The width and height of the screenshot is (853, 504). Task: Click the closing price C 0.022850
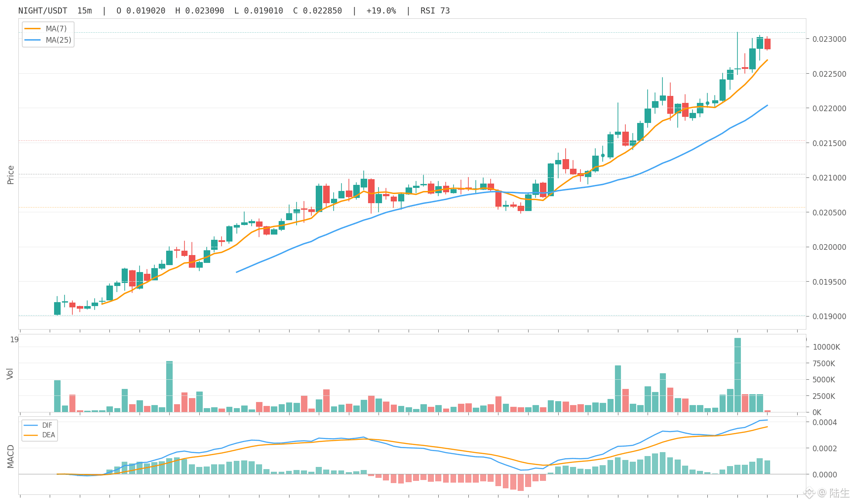[317, 11]
